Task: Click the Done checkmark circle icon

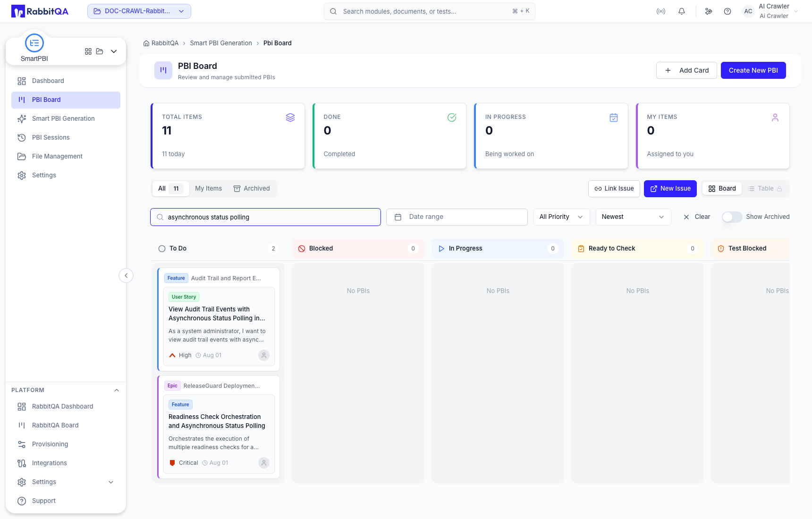Action: coord(452,117)
